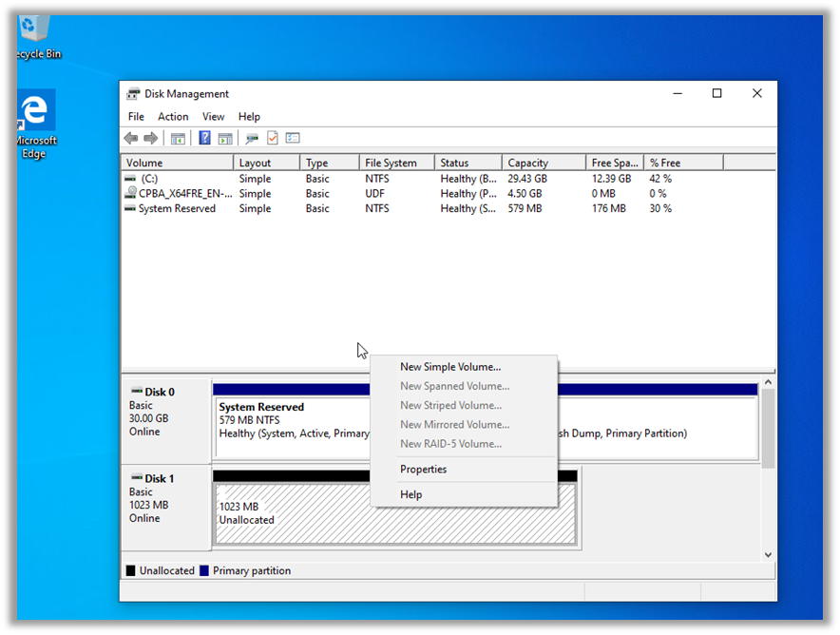Sort by the Volume column header
This screenshot has height=635, width=840.
click(178, 163)
